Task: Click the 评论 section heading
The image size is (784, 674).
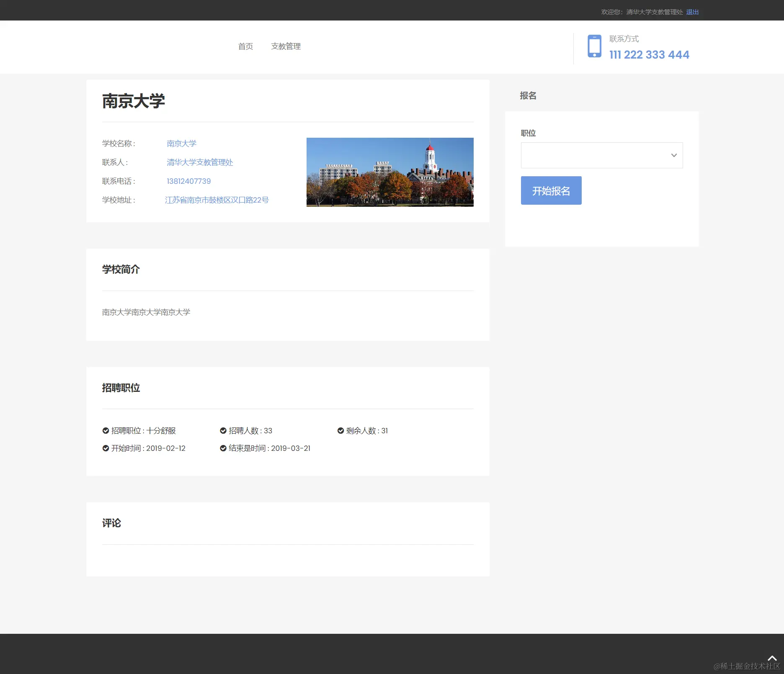Action: pos(111,523)
